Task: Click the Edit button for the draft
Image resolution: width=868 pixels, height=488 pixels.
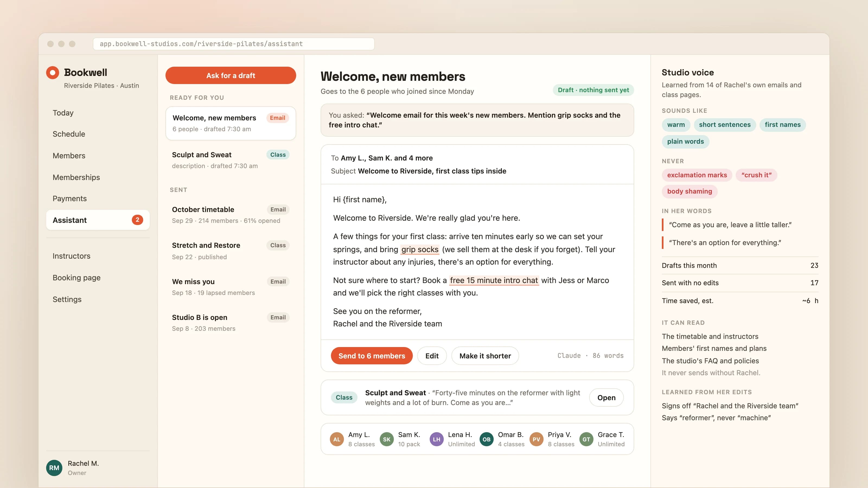Action: click(x=432, y=356)
